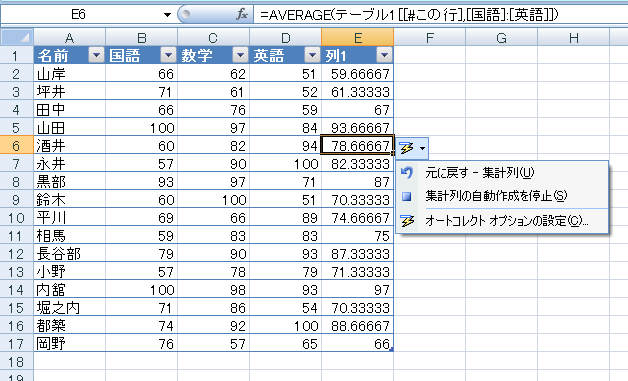The image size is (628, 381).
Task: Select row 18 header
Action: [x=17, y=361]
